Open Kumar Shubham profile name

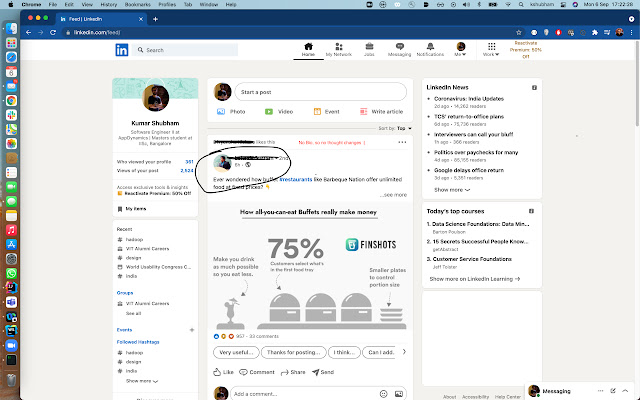[x=155, y=123]
